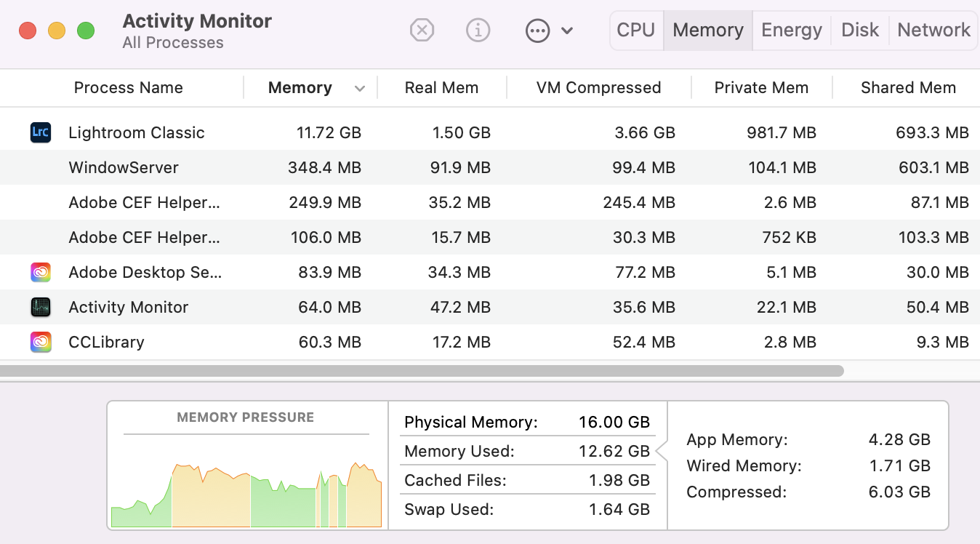
Task: Select the Adobe Desktop Se... process name
Action: [145, 272]
